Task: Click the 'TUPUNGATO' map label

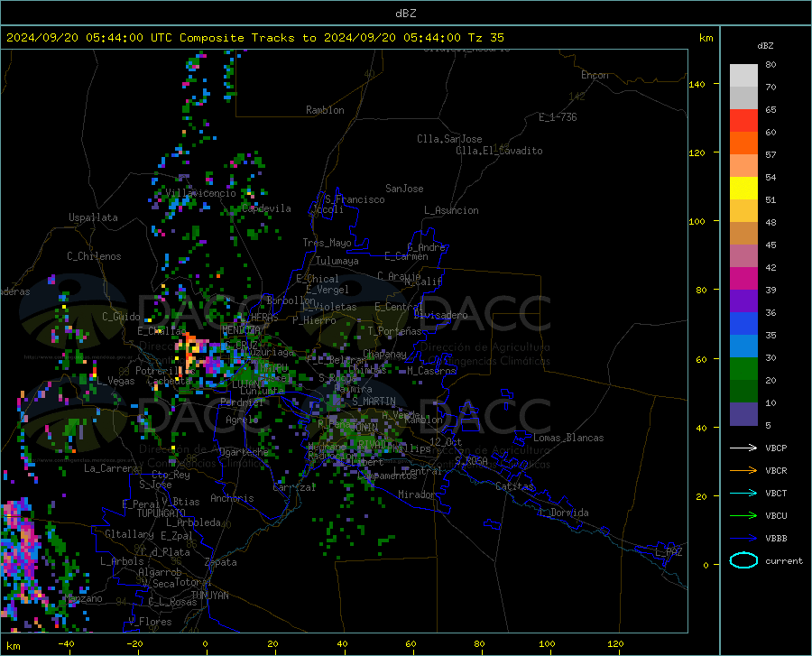Action: 161,513
